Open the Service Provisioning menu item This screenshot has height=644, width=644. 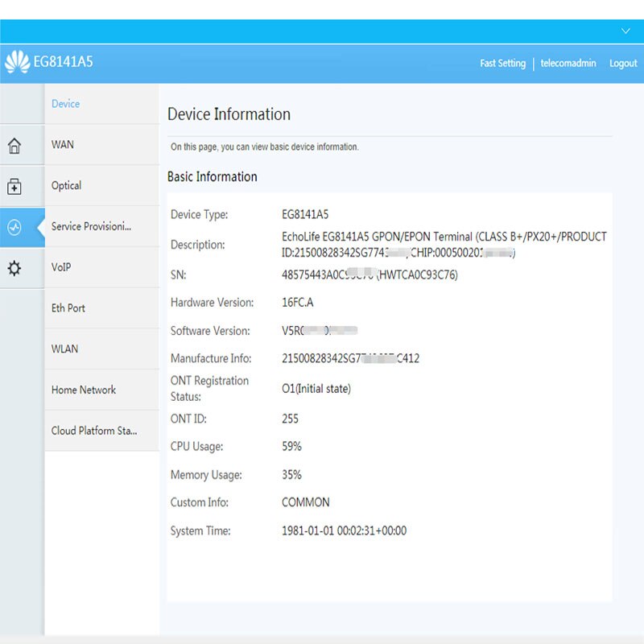tap(102, 226)
